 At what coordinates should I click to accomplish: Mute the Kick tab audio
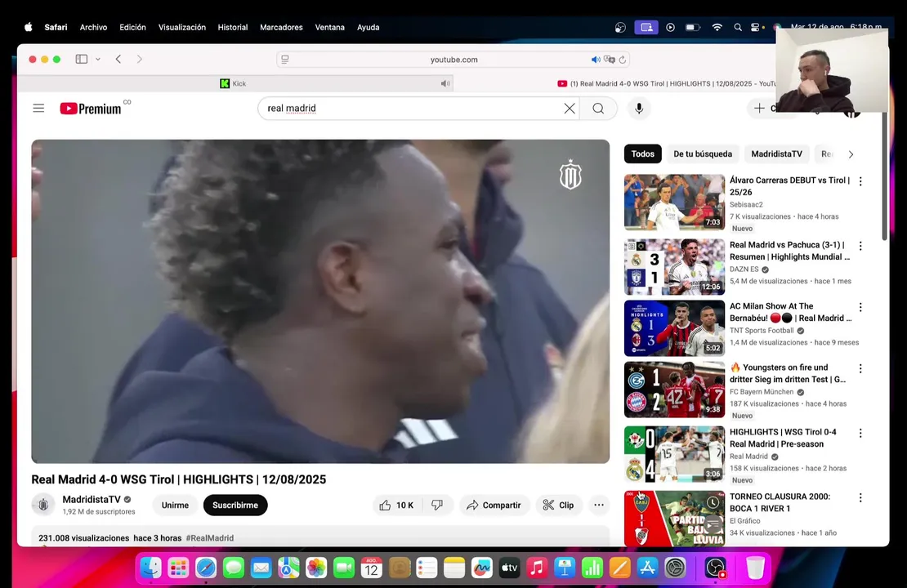point(445,83)
